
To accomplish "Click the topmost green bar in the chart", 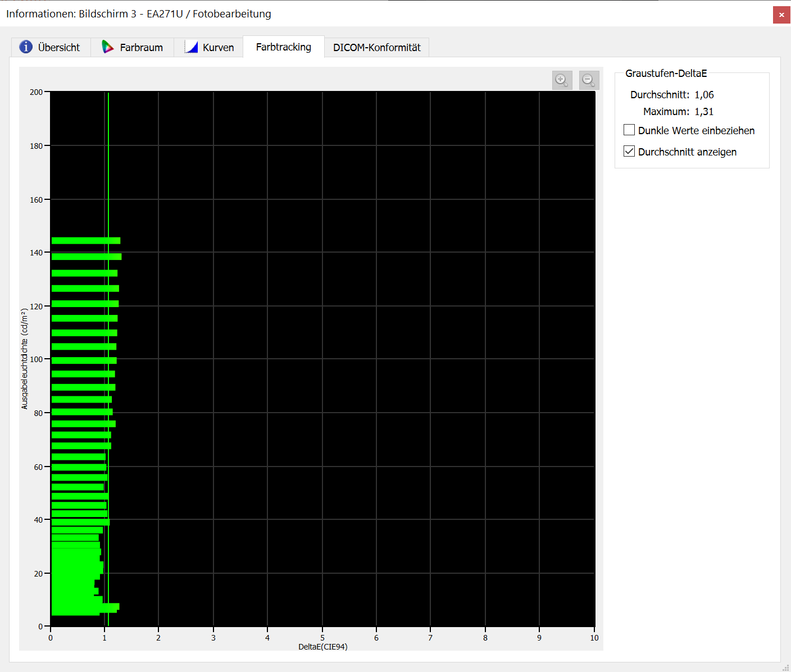I will [x=85, y=241].
